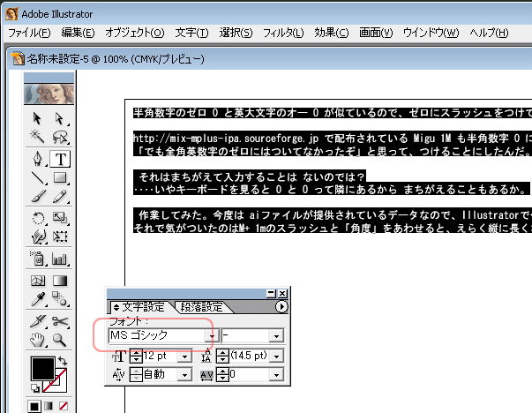Screen dimensions: 532x413
Task: Open the ウィンドウ(W) menu
Action: [x=431, y=33]
